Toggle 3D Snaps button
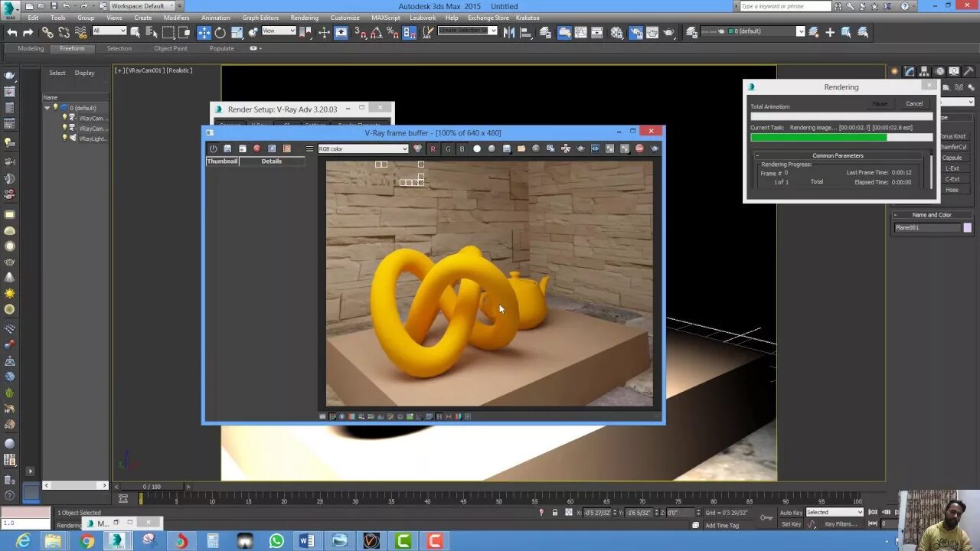 click(x=360, y=32)
